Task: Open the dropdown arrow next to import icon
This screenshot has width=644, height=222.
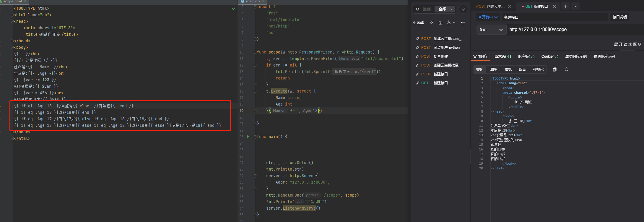Action: (454, 22)
